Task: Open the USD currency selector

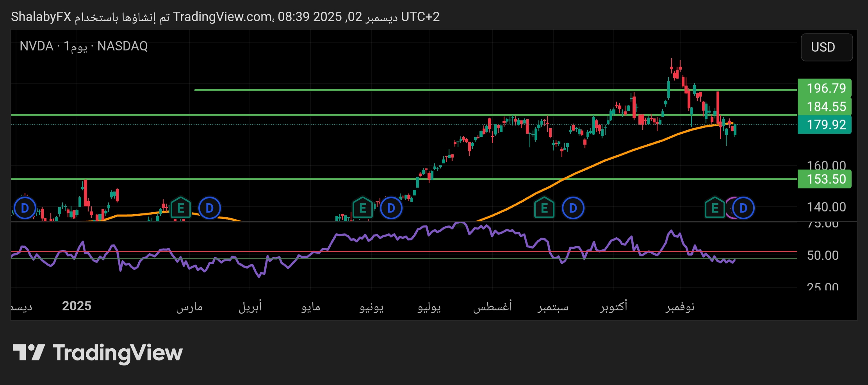Action: point(826,47)
